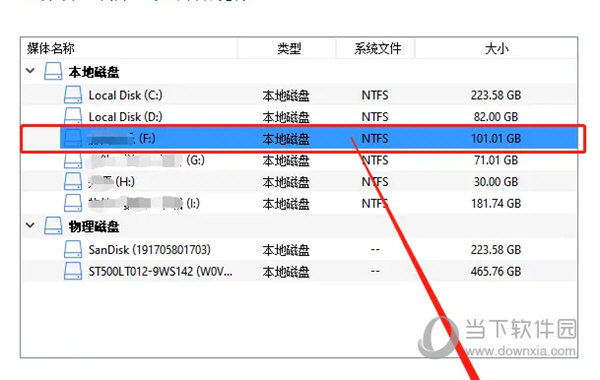The image size is (600, 380).
Task: Click the drive icon of (I:) row
Action: pyautogui.click(x=73, y=203)
